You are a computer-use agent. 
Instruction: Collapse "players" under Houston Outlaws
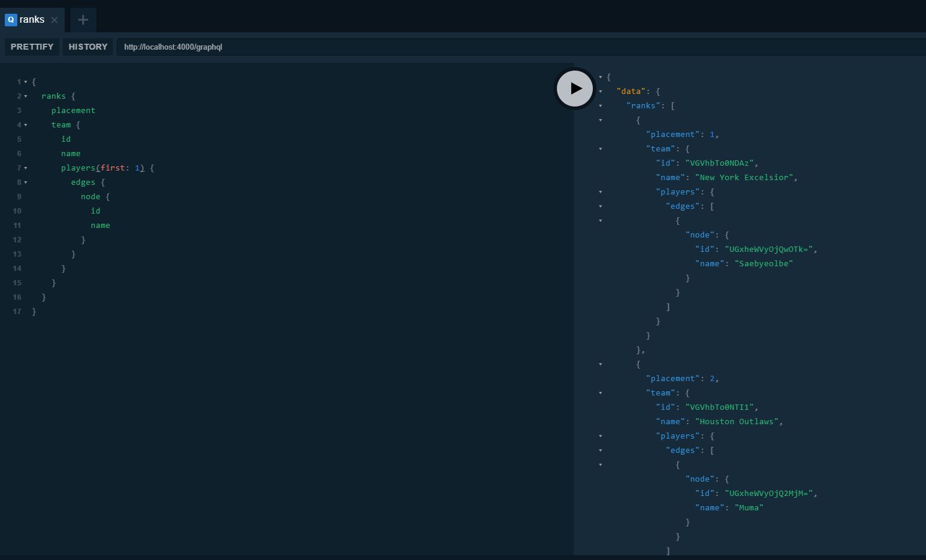coord(601,436)
